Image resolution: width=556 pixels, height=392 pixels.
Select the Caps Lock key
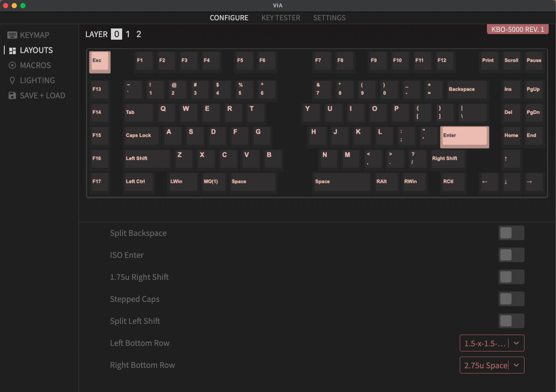pos(141,137)
